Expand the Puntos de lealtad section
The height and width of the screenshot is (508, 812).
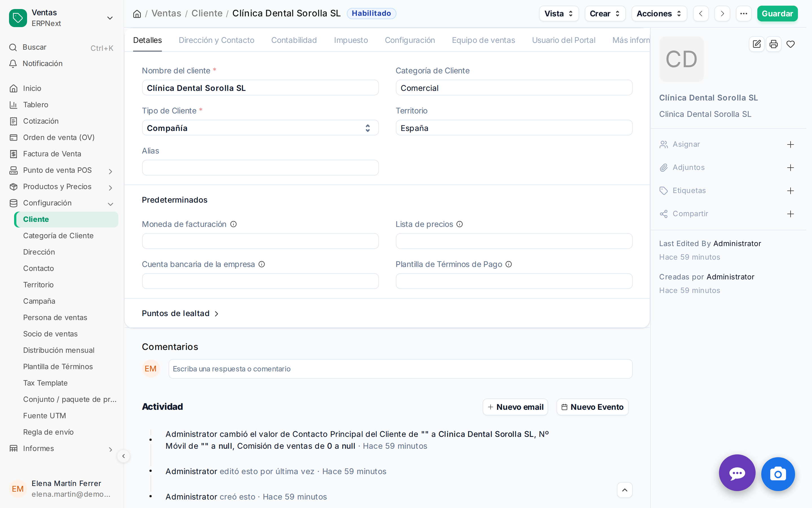[x=180, y=314]
